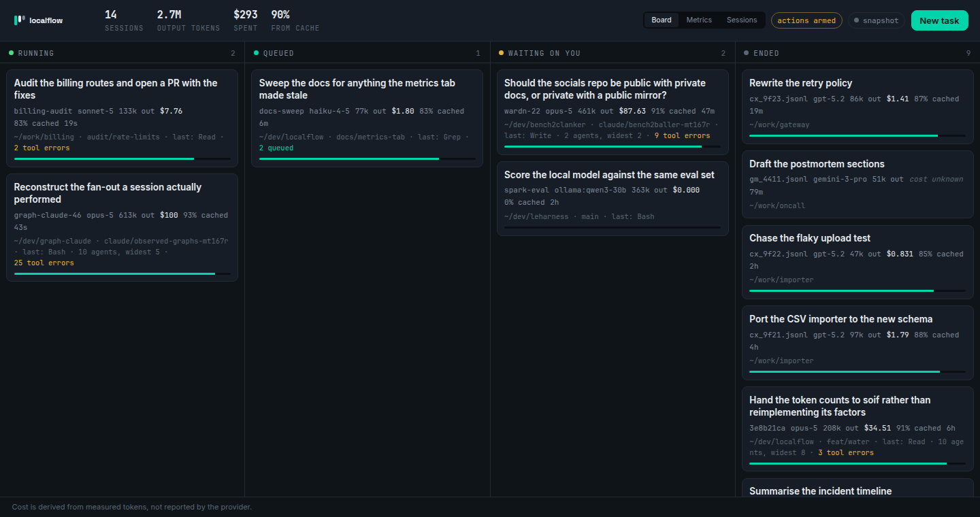The image size is (980, 517).
Task: Click the Ended column count 9
Action: (x=968, y=53)
